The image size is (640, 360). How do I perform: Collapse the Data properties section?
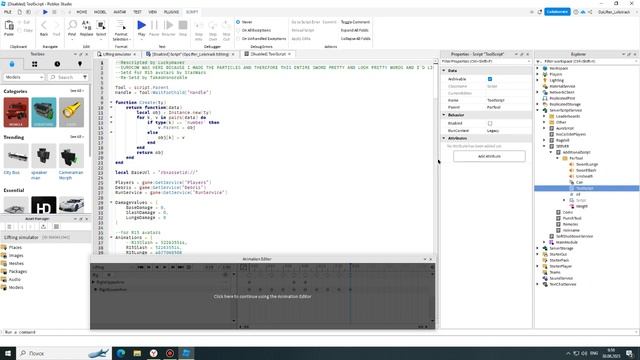click(x=444, y=71)
